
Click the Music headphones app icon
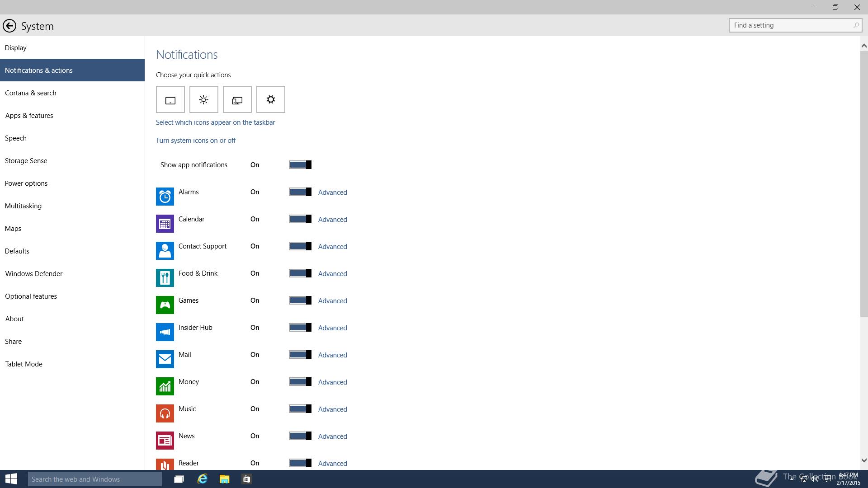pyautogui.click(x=165, y=413)
